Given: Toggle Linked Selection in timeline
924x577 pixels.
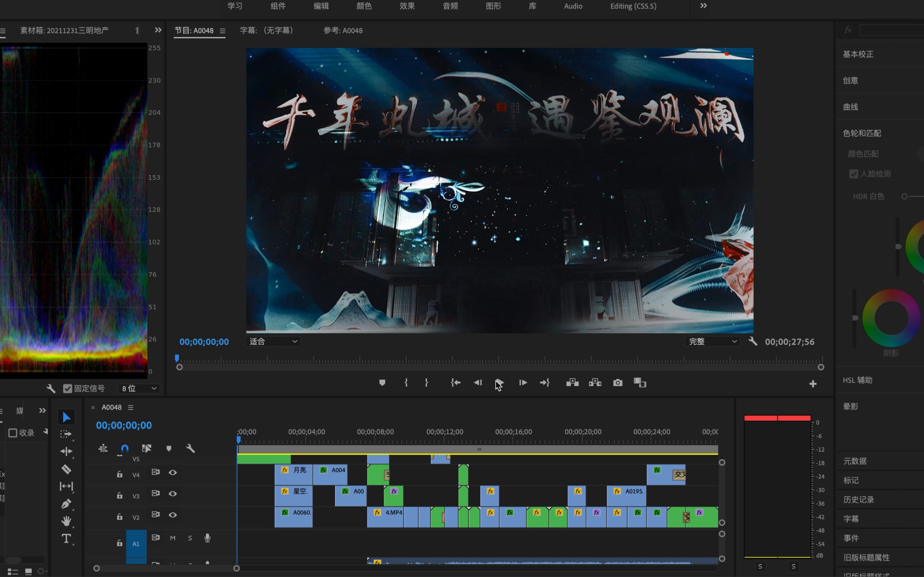Looking at the screenshot, I should (x=147, y=448).
